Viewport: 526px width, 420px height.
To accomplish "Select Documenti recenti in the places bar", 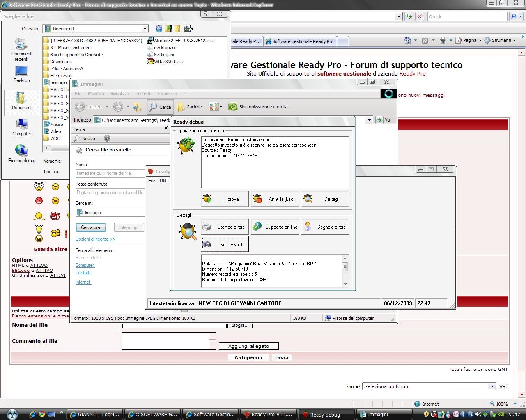I will (22, 50).
